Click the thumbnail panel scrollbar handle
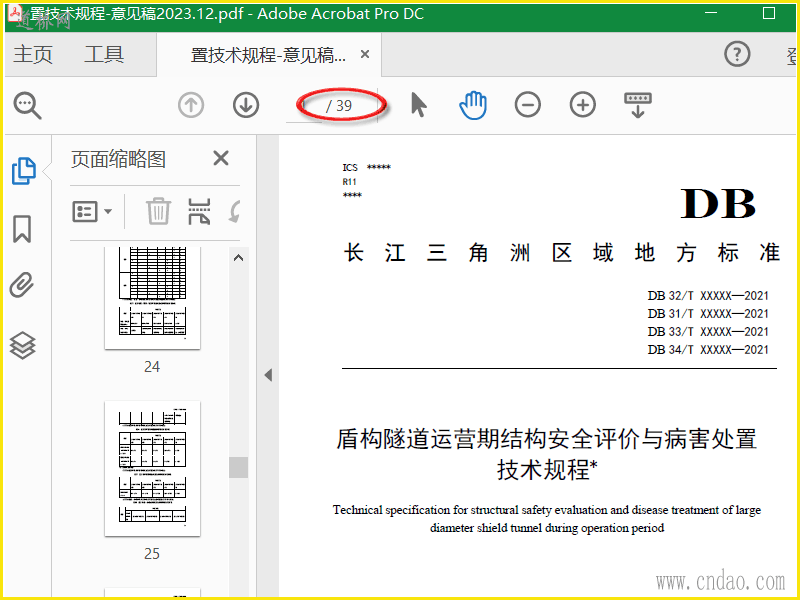 (238, 467)
